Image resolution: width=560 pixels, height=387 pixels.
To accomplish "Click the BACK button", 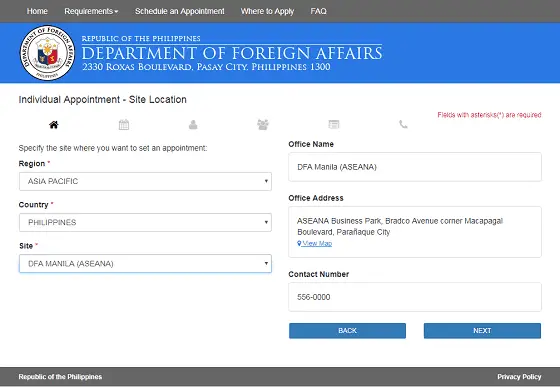I will tap(347, 331).
